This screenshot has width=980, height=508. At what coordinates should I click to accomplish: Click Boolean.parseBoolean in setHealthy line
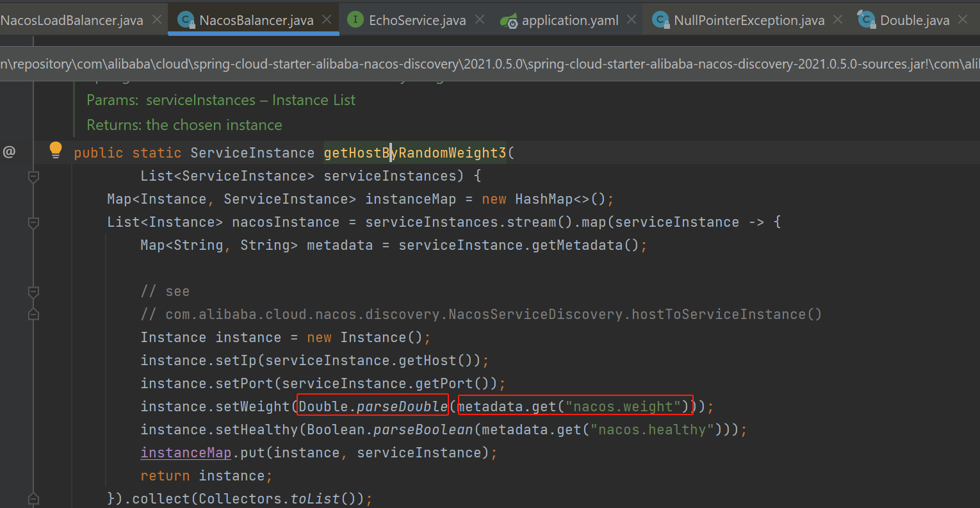coord(390,429)
